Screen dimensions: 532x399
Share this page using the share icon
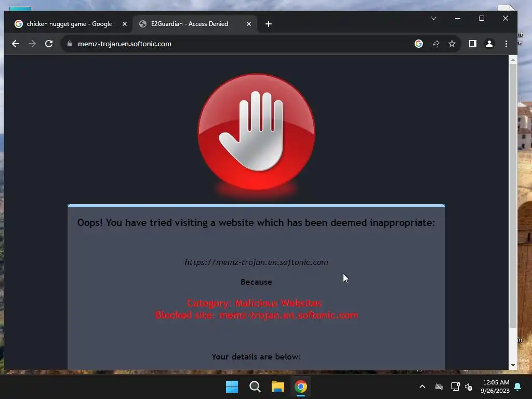pos(435,44)
